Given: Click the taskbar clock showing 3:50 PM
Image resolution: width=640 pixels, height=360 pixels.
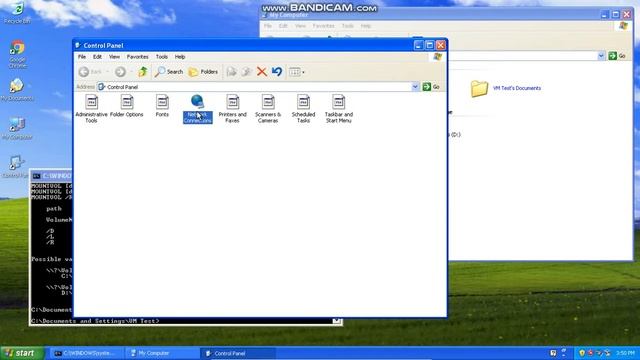Looking at the screenshot, I should click(x=625, y=353).
